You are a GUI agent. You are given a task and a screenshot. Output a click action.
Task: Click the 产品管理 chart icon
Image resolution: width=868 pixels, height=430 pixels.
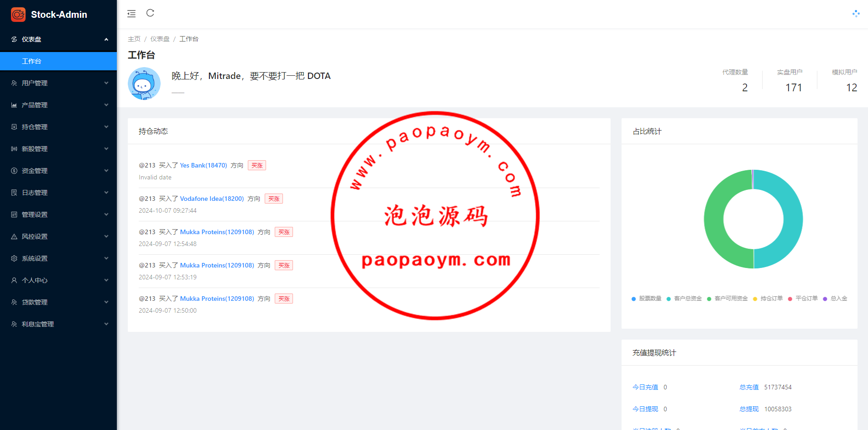pos(14,105)
